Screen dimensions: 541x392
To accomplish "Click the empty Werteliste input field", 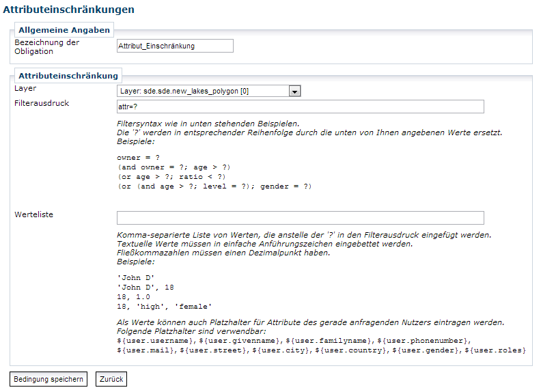I will [300, 218].
